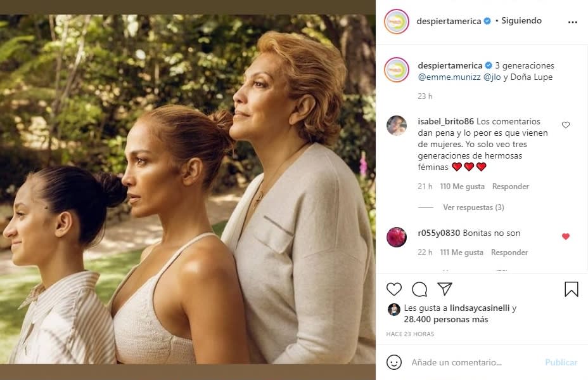Save the post with the bookmark icon
The height and width of the screenshot is (380, 588).
point(571,289)
